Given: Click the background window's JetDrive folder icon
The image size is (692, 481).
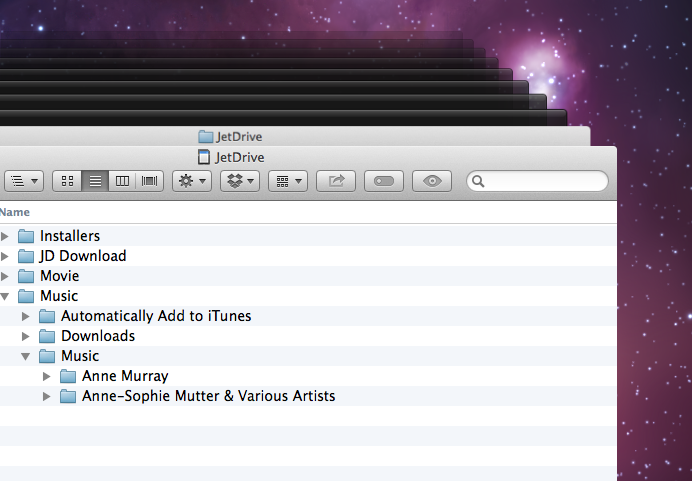Looking at the screenshot, I should (205, 137).
